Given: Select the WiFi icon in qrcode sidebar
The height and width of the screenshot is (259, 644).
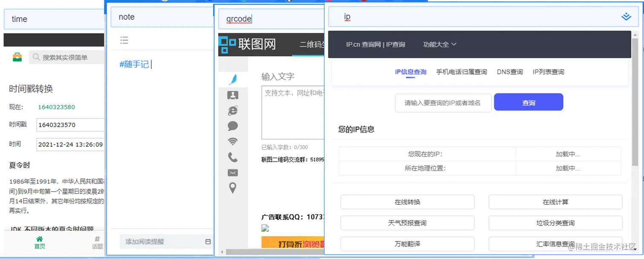Looking at the screenshot, I should (233, 141).
